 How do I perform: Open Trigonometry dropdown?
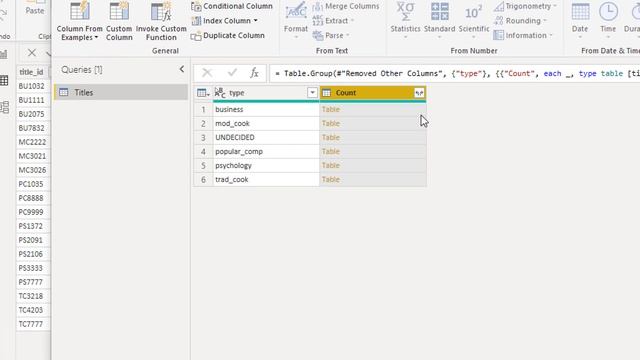pos(525,6)
